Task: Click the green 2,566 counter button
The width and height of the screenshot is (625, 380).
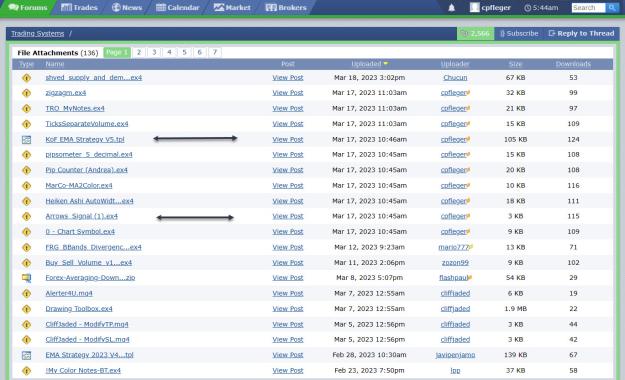Action: (x=475, y=33)
